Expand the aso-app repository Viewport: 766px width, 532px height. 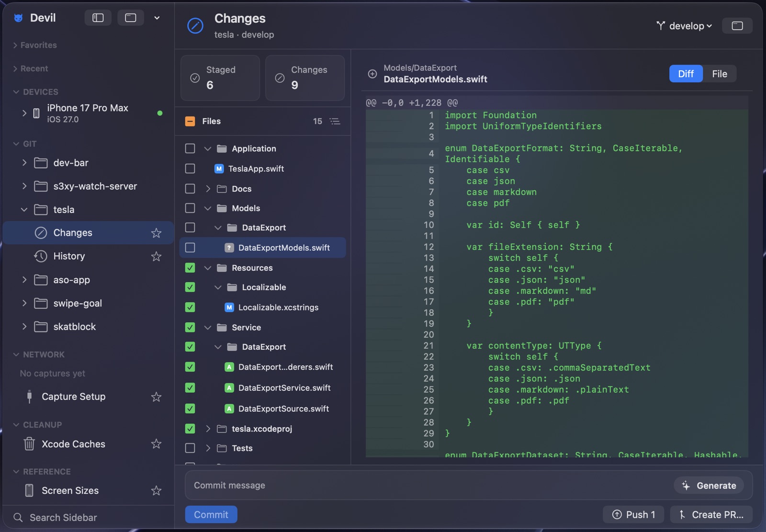coord(24,280)
